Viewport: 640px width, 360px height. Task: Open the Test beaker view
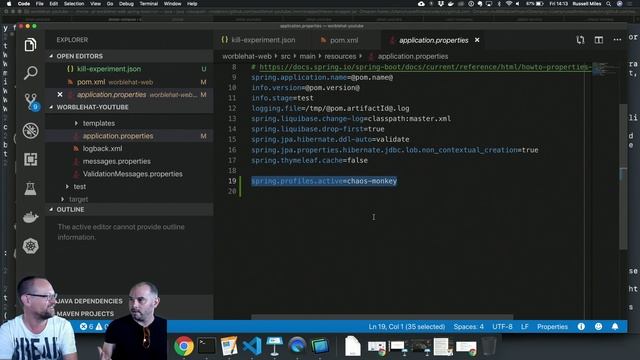(30, 188)
